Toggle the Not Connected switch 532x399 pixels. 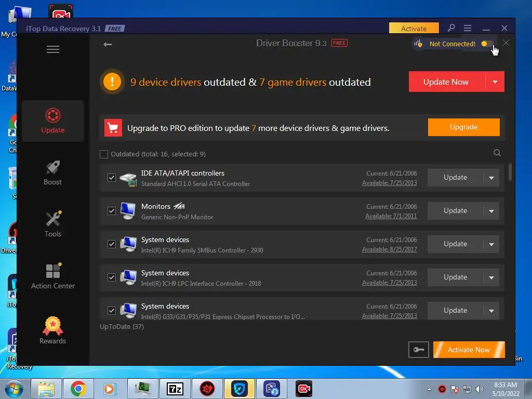(487, 44)
